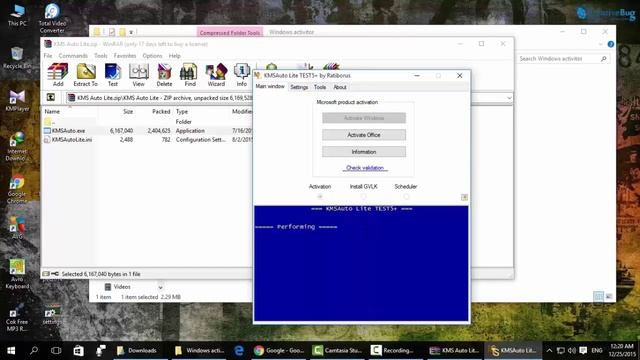Click the Test icon in WinRAR

113,75
